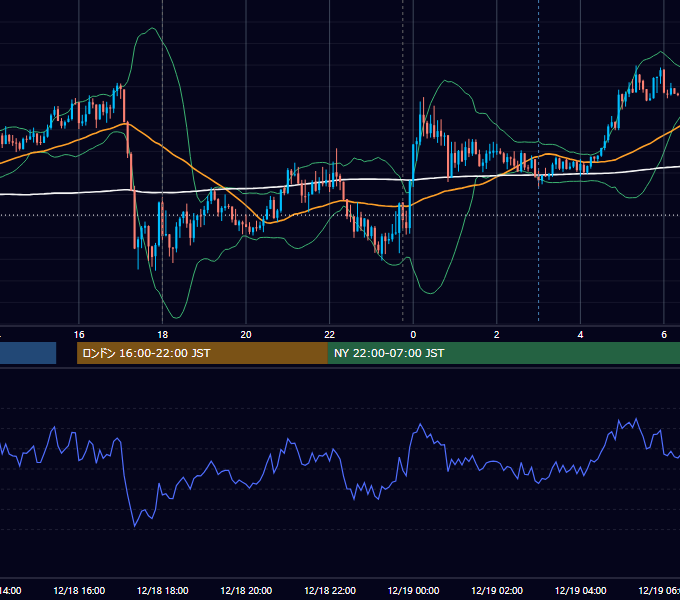Image resolution: width=680 pixels, height=600 pixels.
Task: Click hour label 20 on upper chart axis
Action: (x=246, y=335)
